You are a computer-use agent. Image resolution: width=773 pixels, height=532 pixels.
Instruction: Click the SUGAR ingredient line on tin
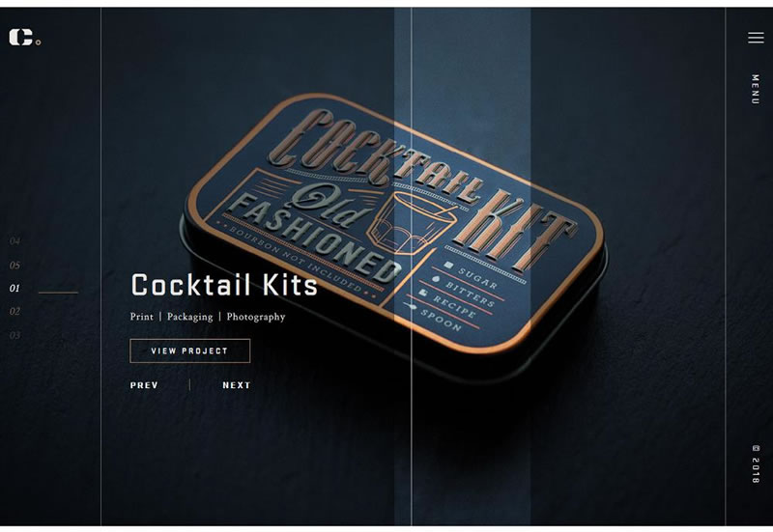[472, 276]
